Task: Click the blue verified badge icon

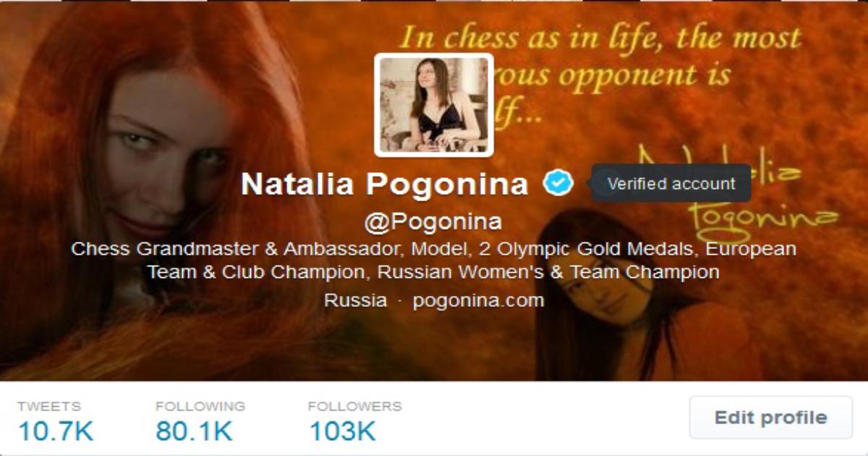Action: [558, 183]
